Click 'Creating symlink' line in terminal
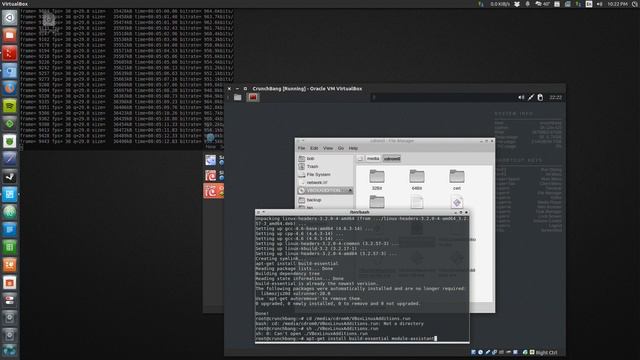Image resolution: width=640 pixels, height=360 pixels. point(280,258)
